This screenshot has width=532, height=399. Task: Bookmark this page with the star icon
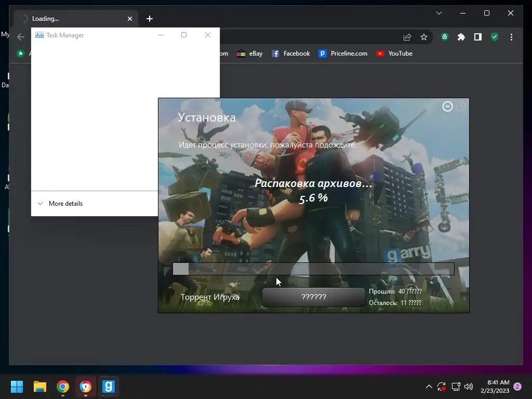coord(424,37)
